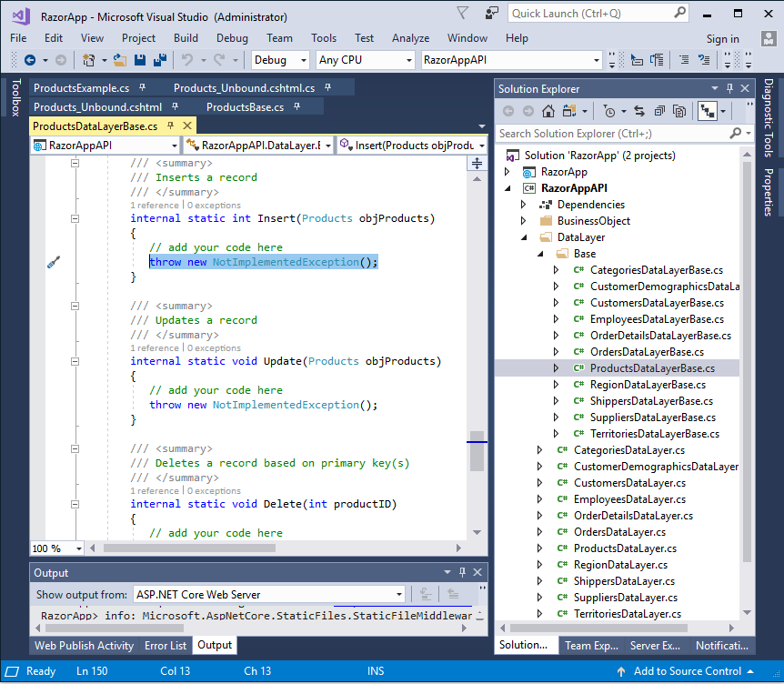Click the user account icon beside Sign in
Viewport: 784px width, 684px height.
coord(769,38)
